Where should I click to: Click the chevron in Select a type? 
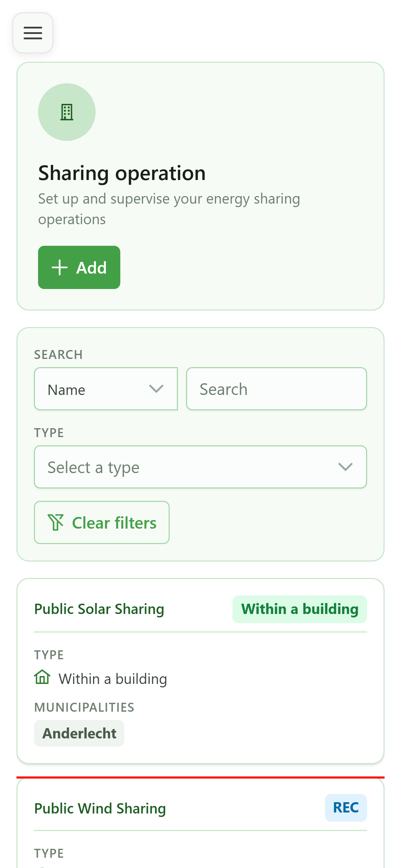(x=345, y=467)
